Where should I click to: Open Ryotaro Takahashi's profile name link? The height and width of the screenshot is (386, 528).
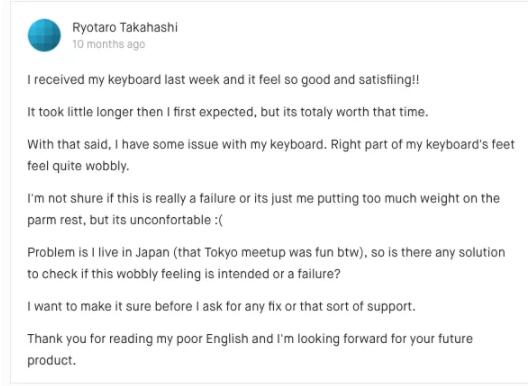coord(125,28)
